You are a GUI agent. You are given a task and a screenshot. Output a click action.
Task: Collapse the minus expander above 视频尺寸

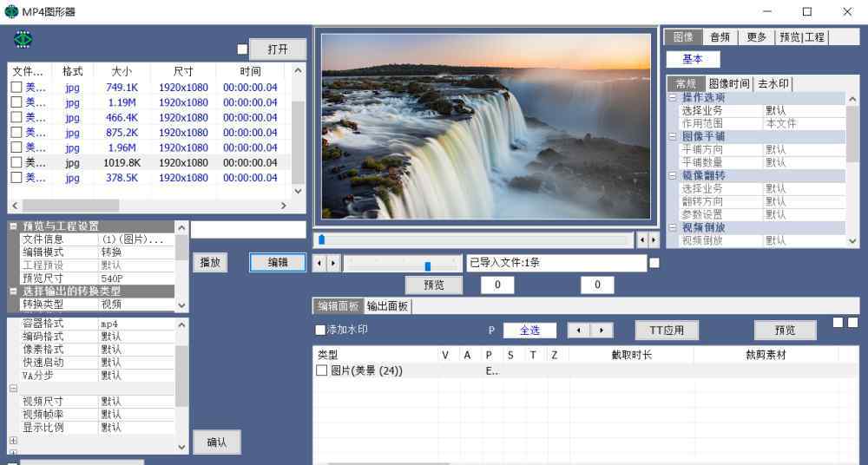click(13, 389)
